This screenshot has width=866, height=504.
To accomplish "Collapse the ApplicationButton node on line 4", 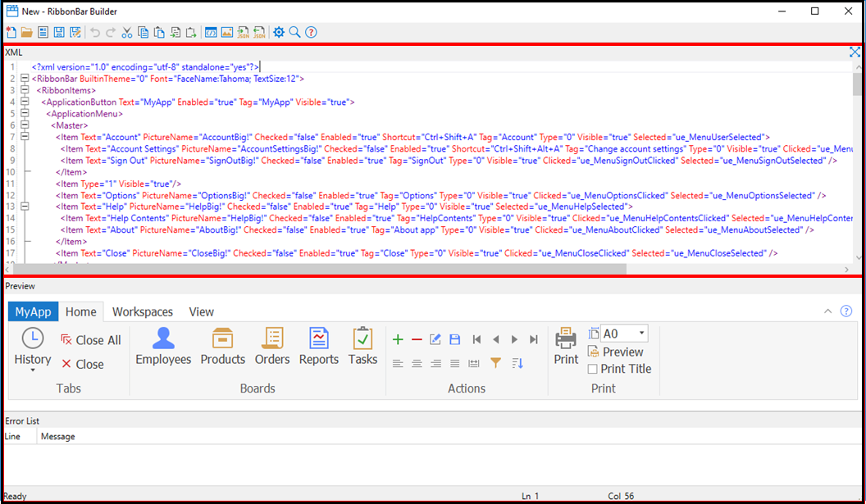I will (25, 102).
